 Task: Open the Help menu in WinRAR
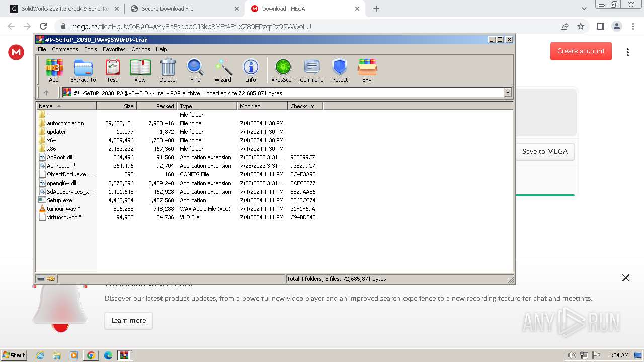click(161, 49)
